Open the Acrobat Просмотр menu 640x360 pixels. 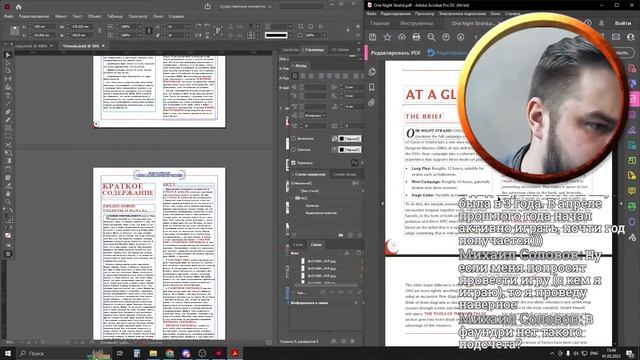[x=425, y=13]
